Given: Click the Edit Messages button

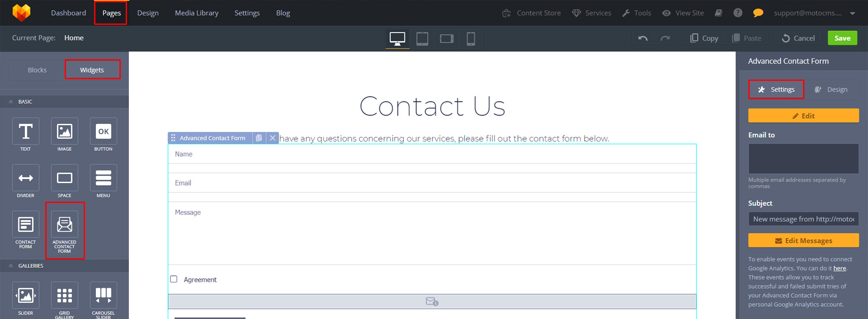Looking at the screenshot, I should click(803, 240).
